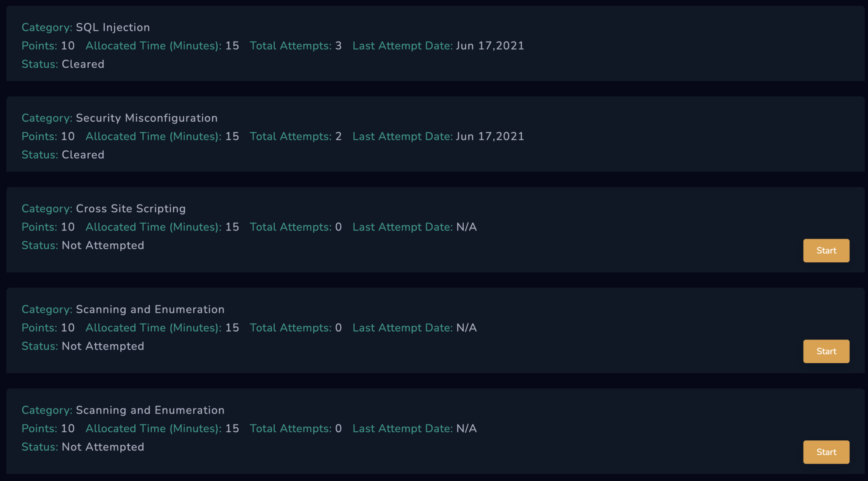Select the Cleared status under SQL Injection
The image size is (868, 481).
pyautogui.click(x=83, y=64)
